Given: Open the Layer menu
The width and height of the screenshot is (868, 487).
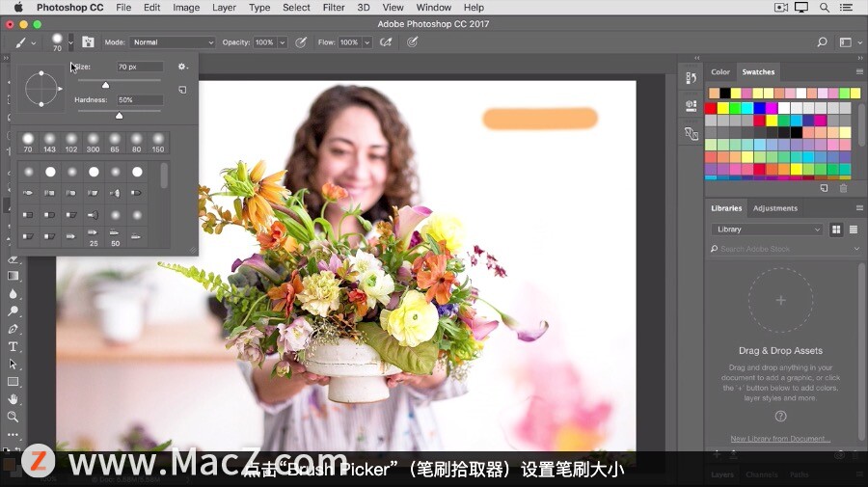Looking at the screenshot, I should tap(224, 8).
